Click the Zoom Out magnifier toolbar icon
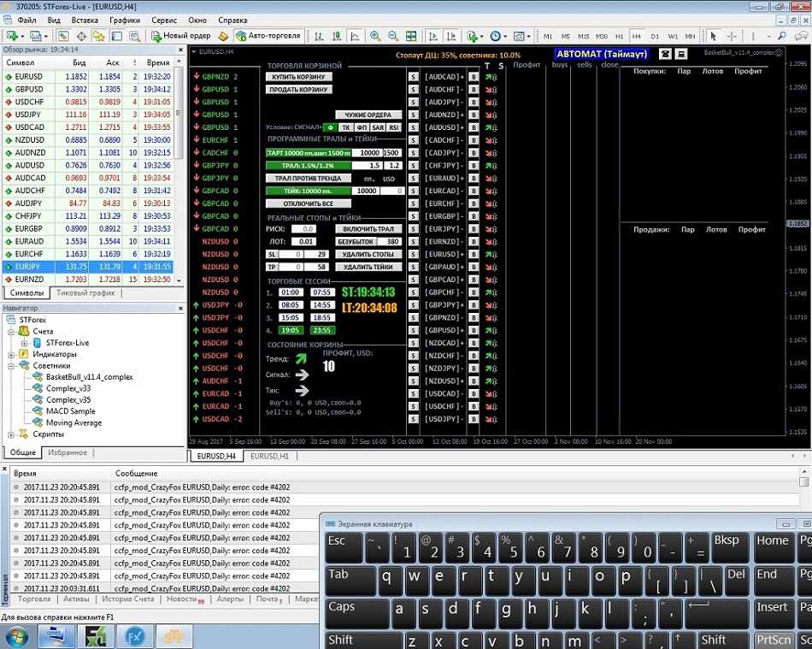This screenshot has width=812, height=649. [393, 36]
